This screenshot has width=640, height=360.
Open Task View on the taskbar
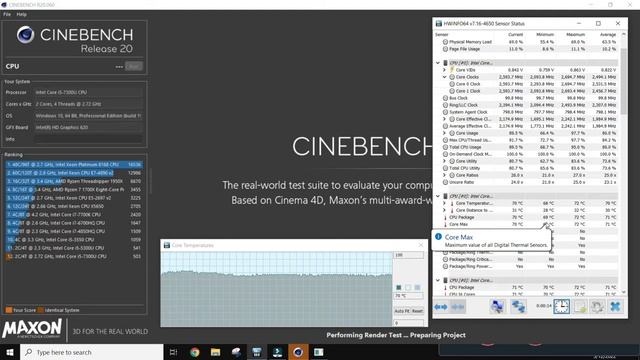pyautogui.click(x=173, y=352)
